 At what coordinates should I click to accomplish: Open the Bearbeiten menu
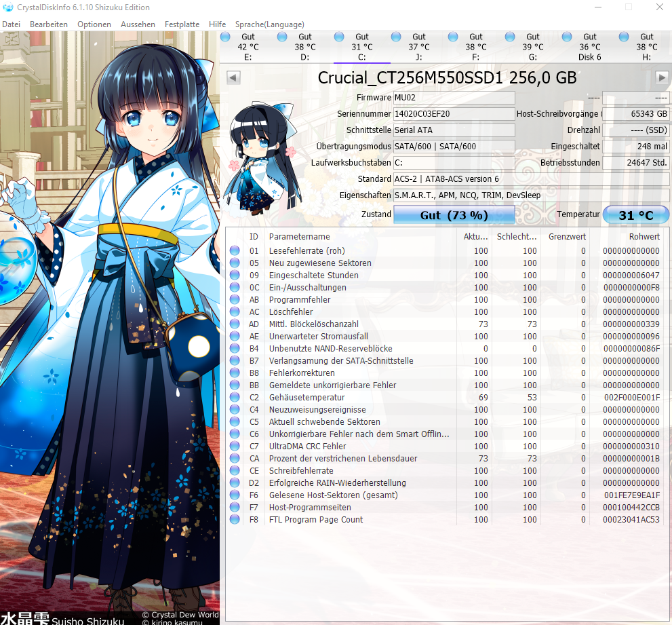[49, 24]
